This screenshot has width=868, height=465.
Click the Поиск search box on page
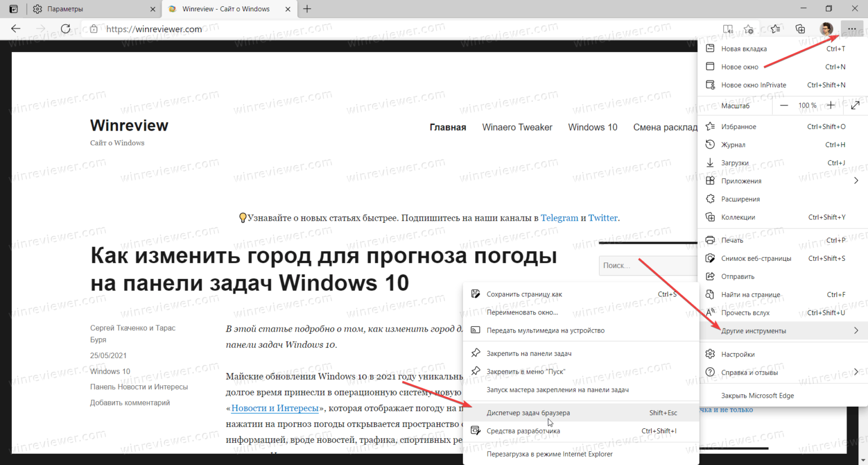[x=648, y=265]
